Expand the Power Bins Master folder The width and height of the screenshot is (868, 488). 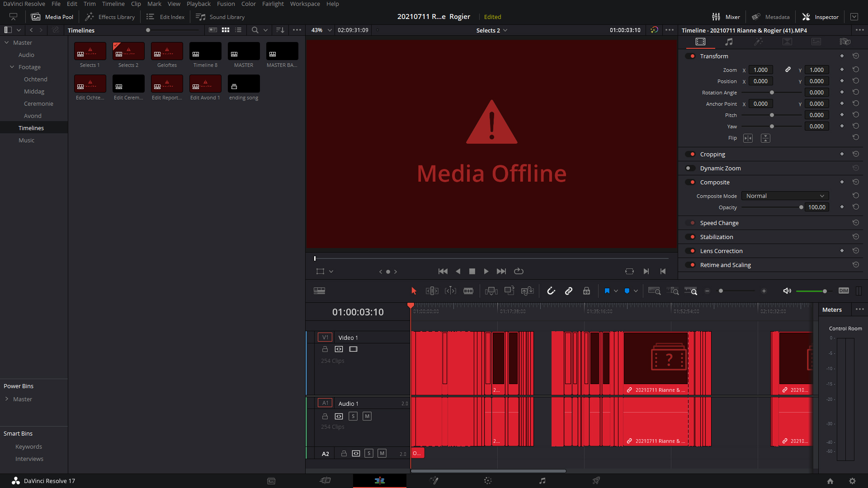click(7, 399)
